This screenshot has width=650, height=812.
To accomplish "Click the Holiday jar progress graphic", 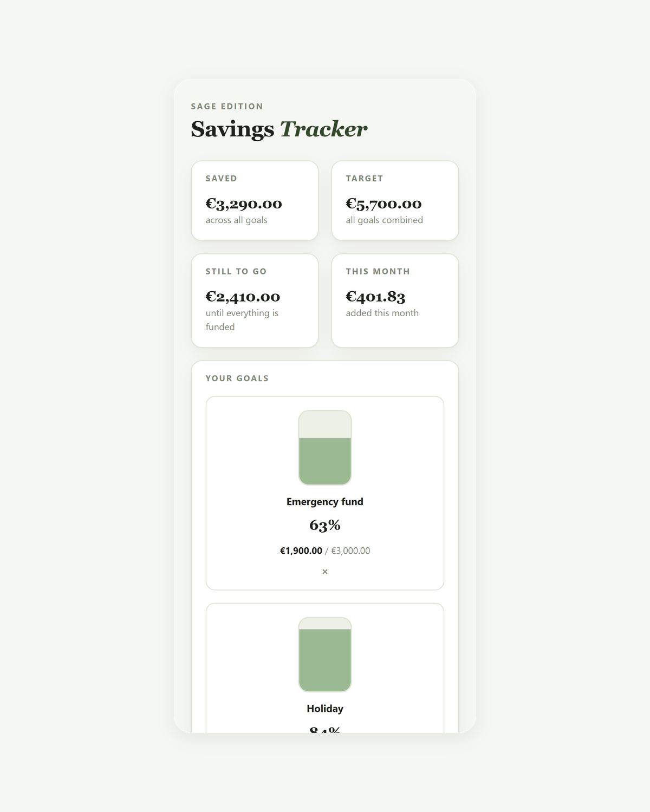I will (x=325, y=654).
